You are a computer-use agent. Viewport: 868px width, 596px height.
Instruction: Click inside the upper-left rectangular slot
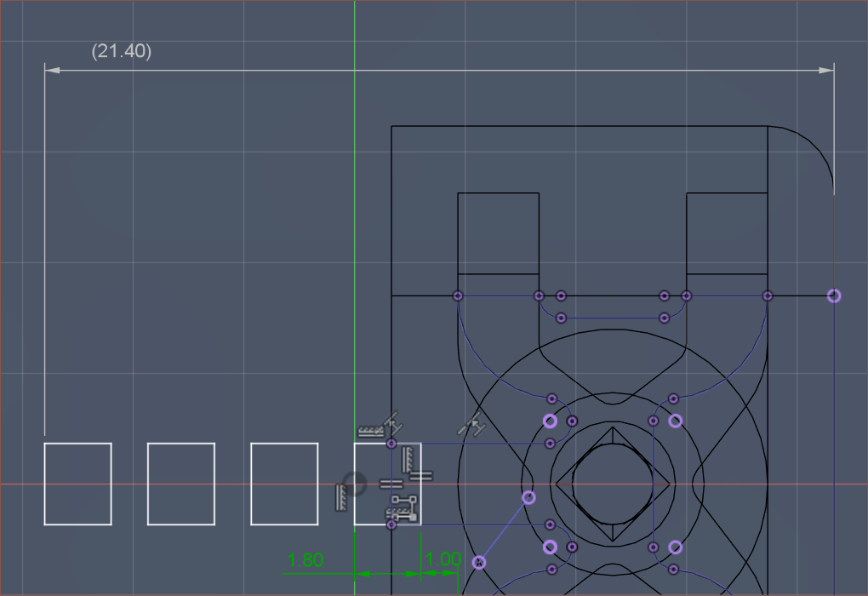point(498,232)
